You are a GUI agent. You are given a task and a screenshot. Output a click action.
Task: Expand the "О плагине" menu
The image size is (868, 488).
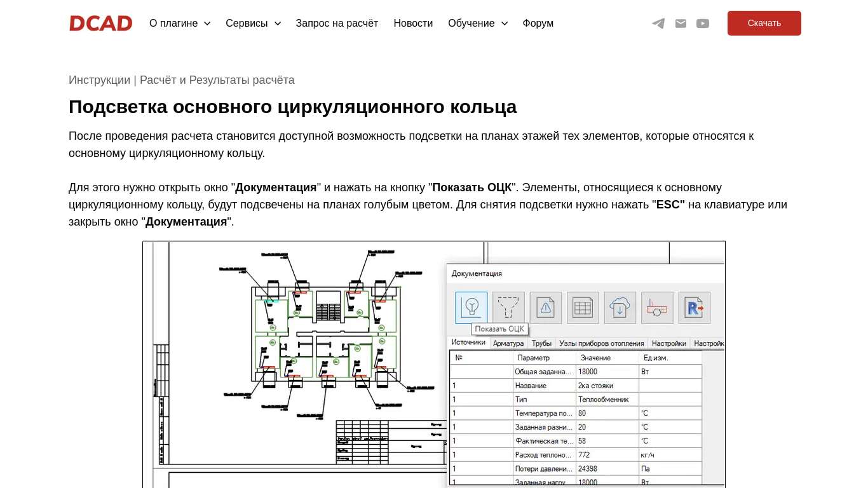click(180, 24)
